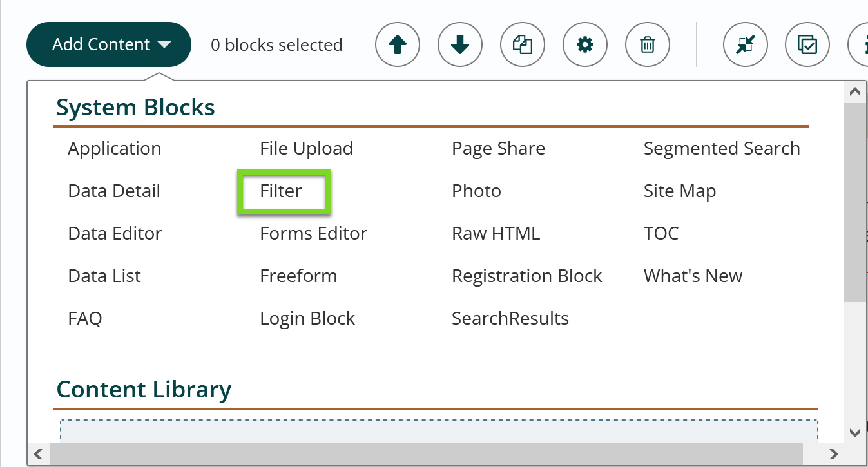Add a Data Editor block
This screenshot has height=467, width=868.
[x=115, y=234]
